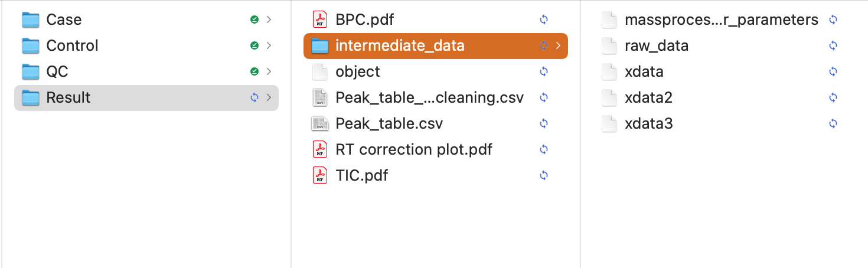The height and width of the screenshot is (268, 868).
Task: Expand the QC folder chevron
Action: coord(269,71)
